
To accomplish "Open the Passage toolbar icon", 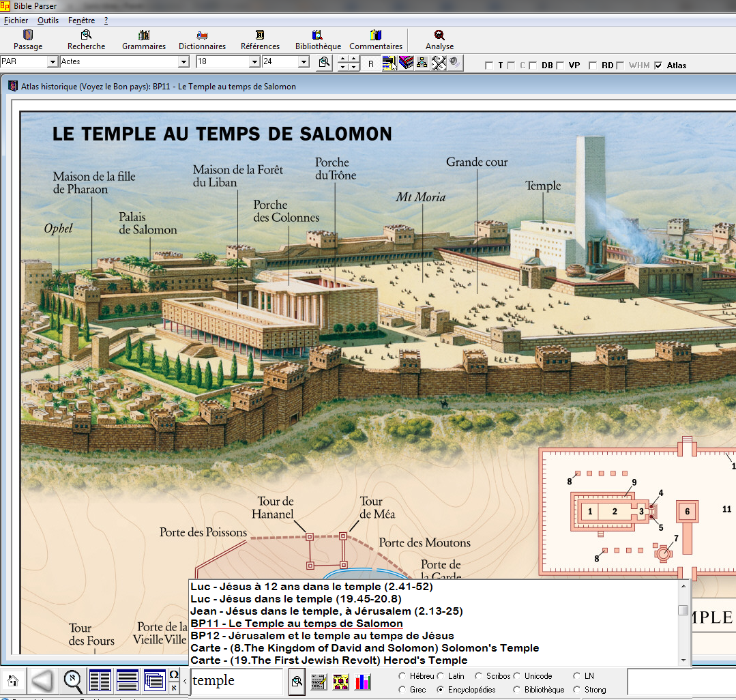I will (28, 40).
